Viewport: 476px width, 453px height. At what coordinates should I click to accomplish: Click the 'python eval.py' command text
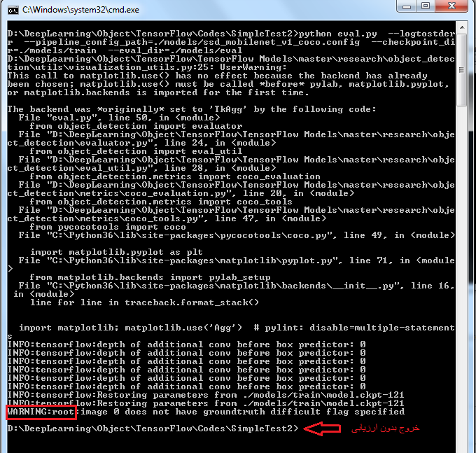click(337, 34)
